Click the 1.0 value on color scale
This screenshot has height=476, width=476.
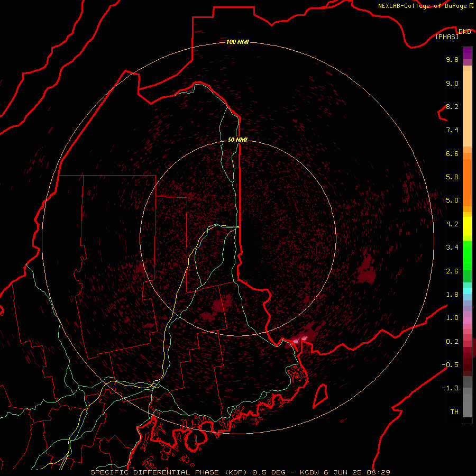pos(452,318)
